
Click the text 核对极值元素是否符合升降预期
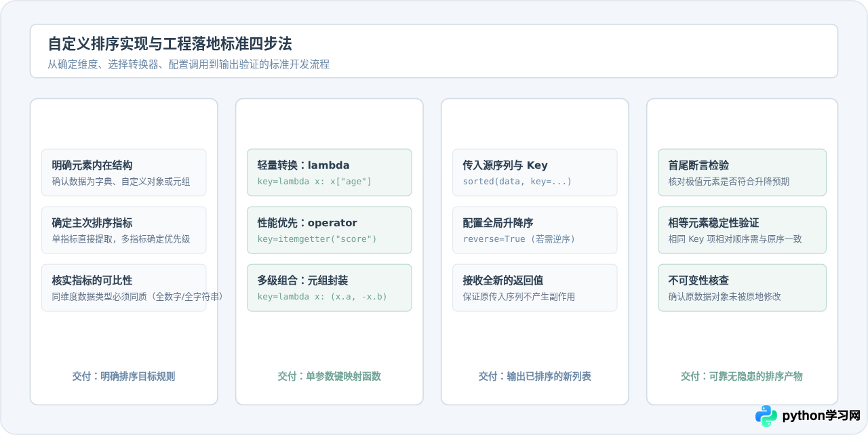point(729,182)
